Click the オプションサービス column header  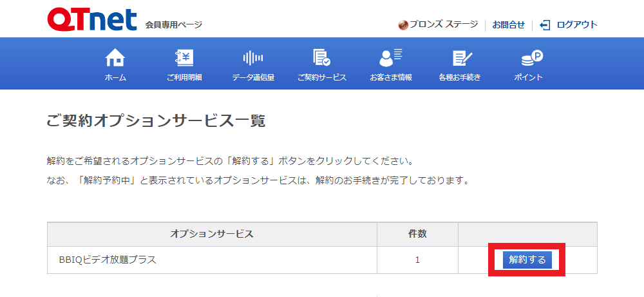point(212,234)
